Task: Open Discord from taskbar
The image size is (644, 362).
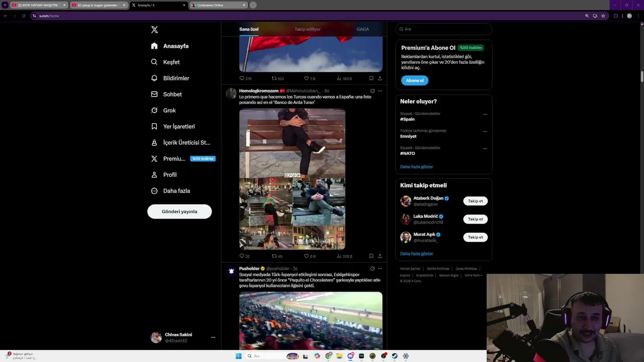Action: pos(350,356)
